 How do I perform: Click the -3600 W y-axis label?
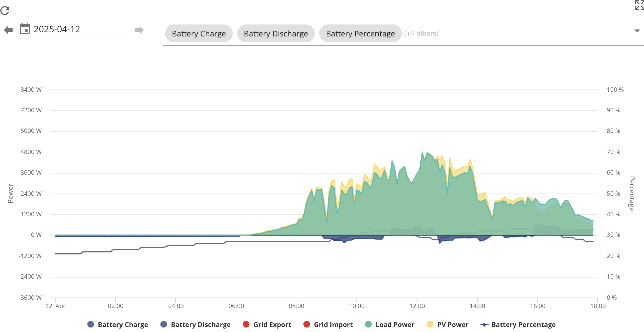[30, 298]
